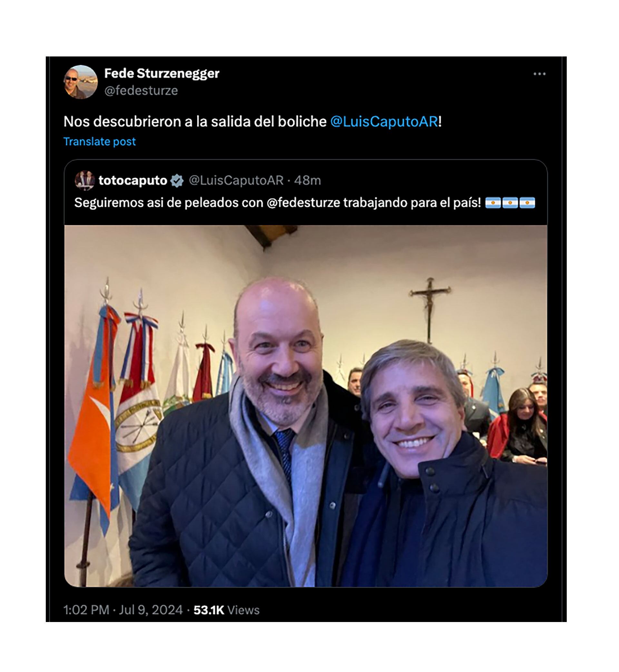The image size is (619, 672).
Task: Click the middle Argentine flag emoji
Action: pos(510,203)
